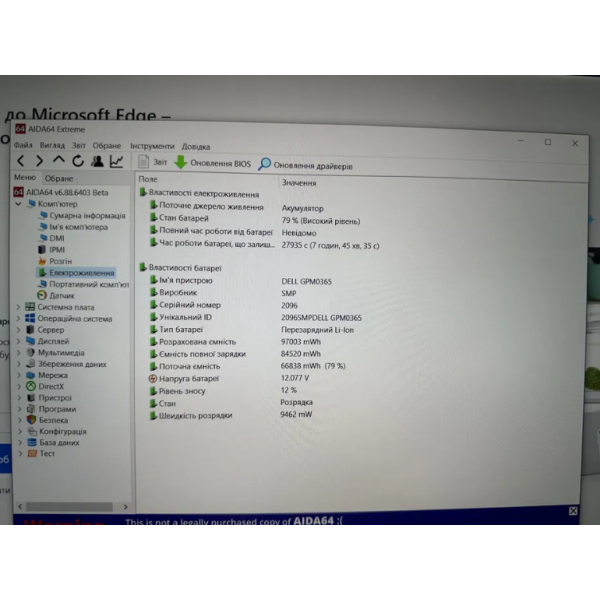Screen dimensions: 600x600
Task: Collapse the Комп'ютер tree node
Action: click(18, 204)
